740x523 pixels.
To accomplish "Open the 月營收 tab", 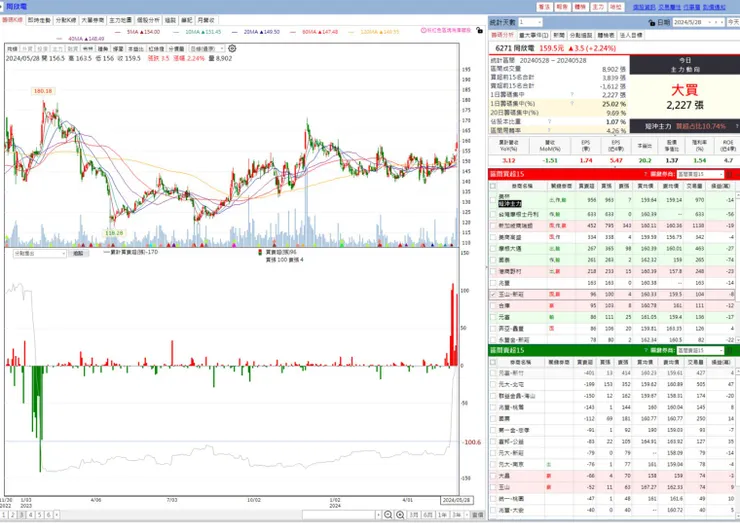I will click(206, 20).
